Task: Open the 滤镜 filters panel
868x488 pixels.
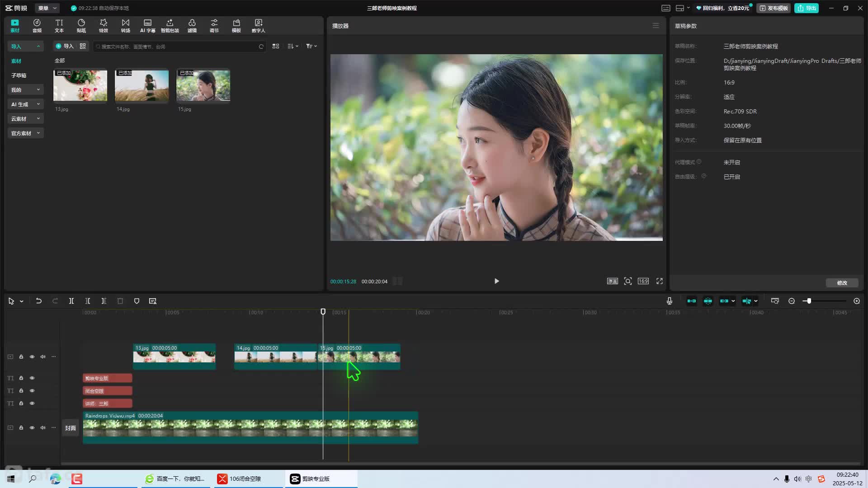Action: click(x=192, y=26)
